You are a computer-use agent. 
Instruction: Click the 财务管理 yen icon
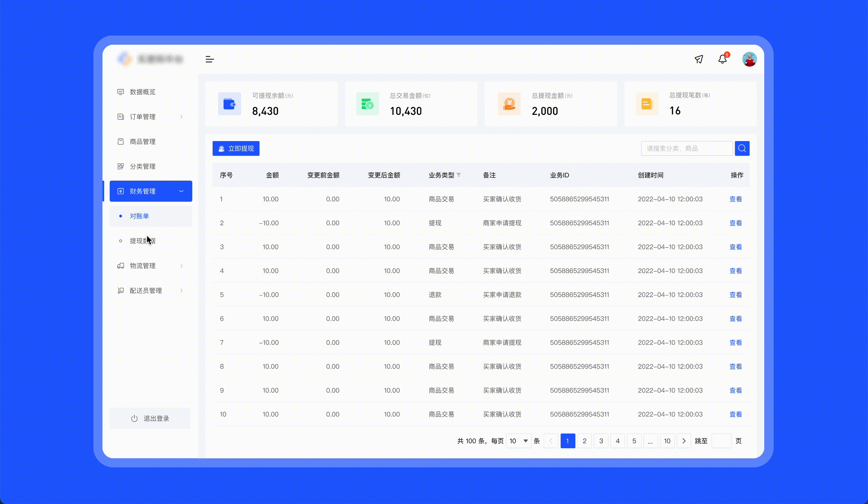coord(121,191)
